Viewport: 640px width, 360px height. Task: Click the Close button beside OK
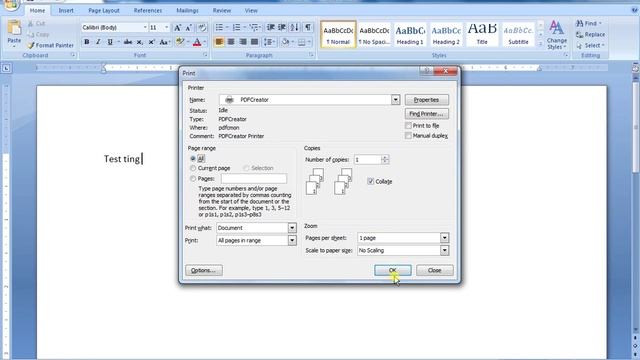point(435,270)
